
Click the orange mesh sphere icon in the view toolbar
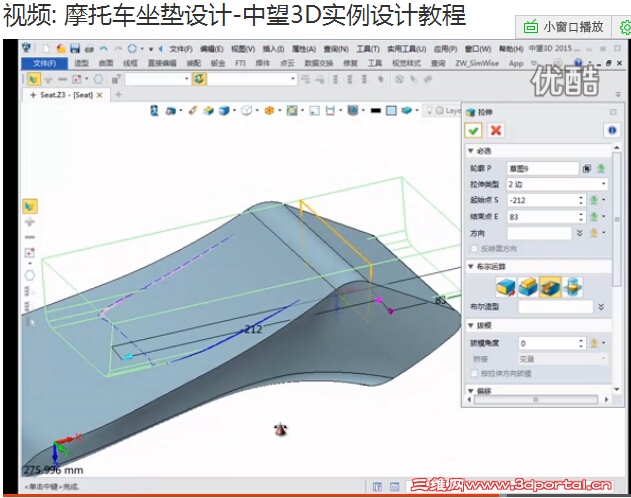coord(269,110)
